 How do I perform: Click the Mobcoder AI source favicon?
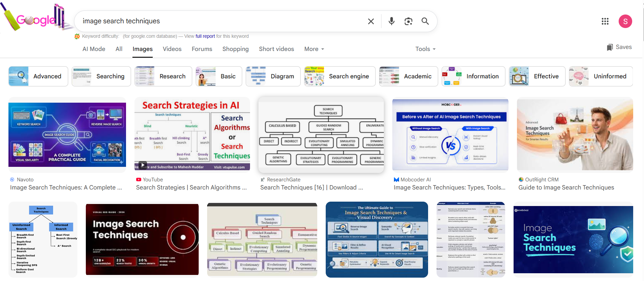tap(396, 180)
